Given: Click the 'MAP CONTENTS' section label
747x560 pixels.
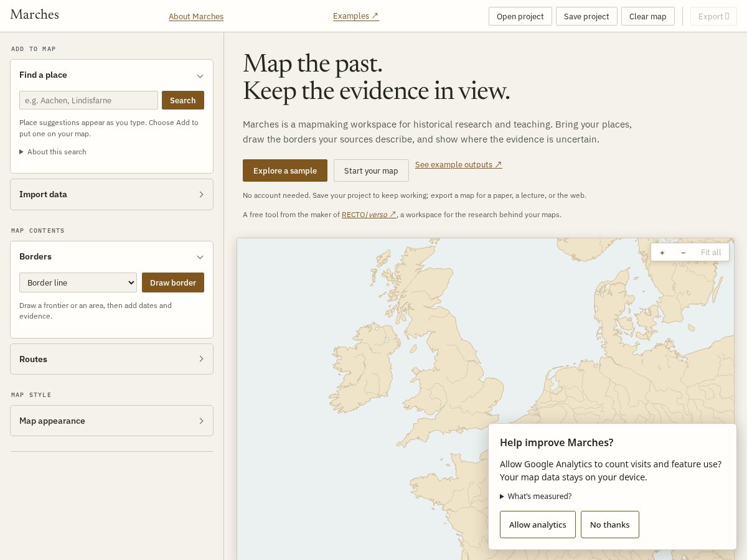Looking at the screenshot, I should pos(38,231).
